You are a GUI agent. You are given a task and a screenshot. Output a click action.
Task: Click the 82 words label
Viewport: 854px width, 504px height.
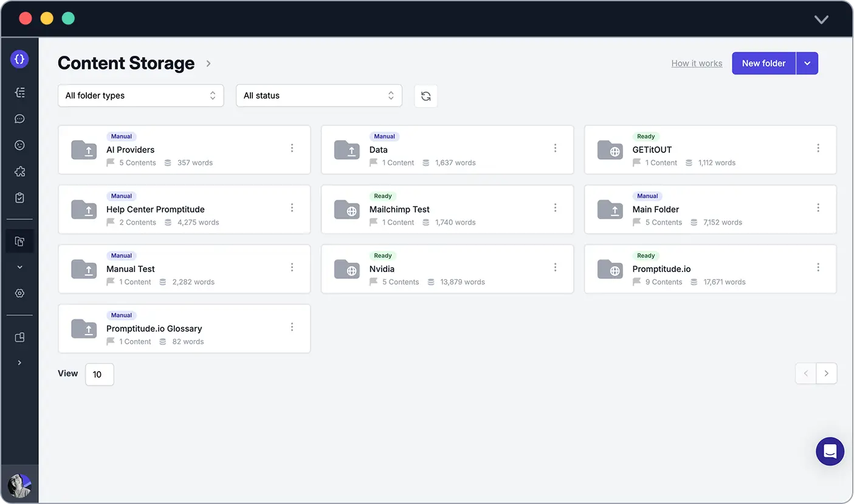tap(188, 341)
